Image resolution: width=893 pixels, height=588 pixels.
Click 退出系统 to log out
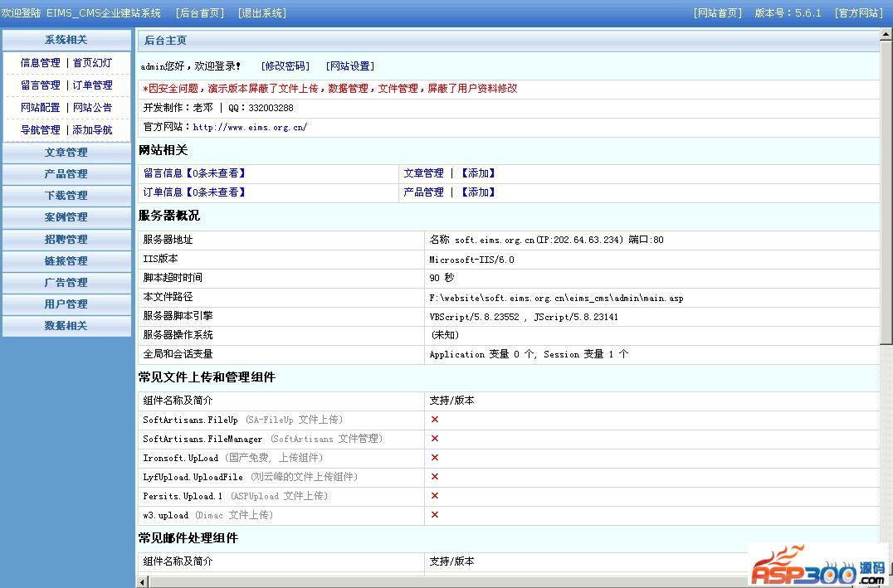(x=261, y=13)
